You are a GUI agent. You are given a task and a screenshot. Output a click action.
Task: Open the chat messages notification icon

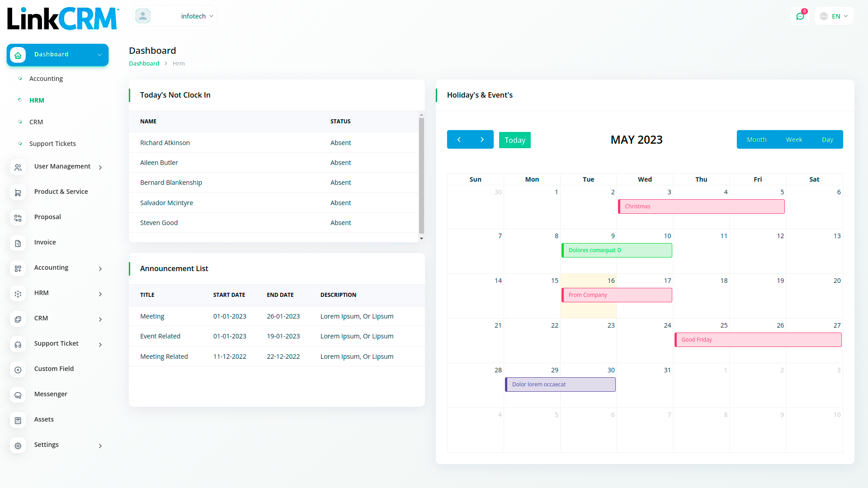[800, 16]
